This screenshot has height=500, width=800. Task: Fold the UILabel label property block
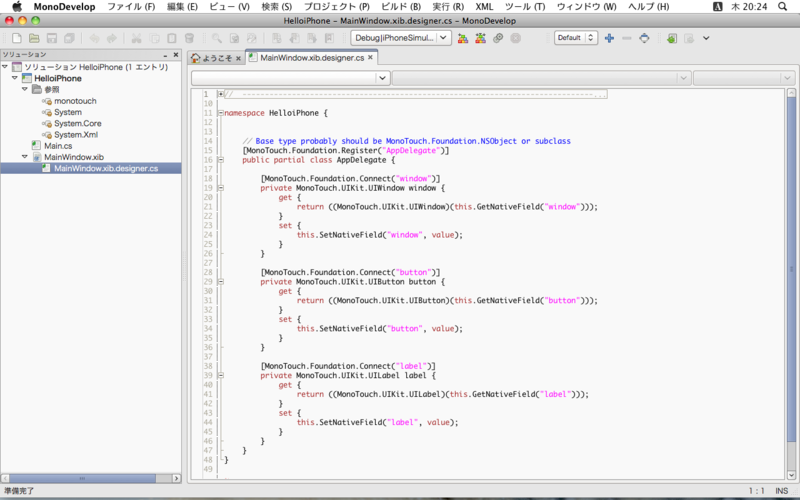point(220,376)
